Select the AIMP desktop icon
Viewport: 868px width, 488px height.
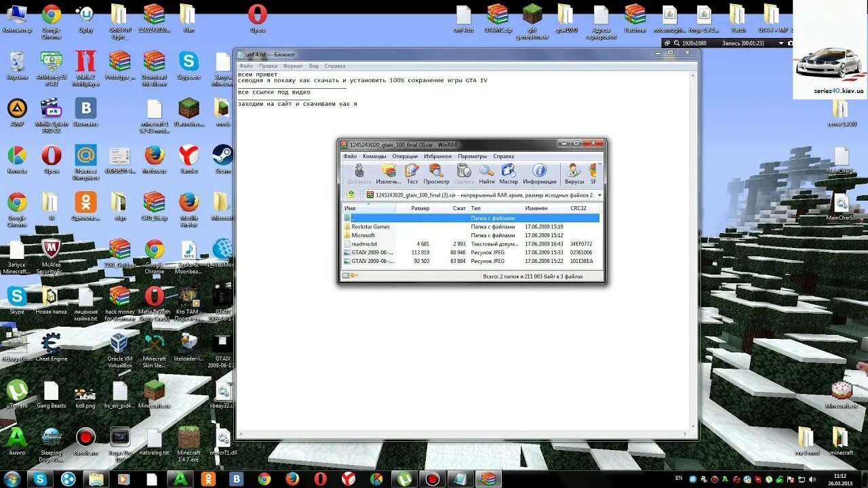pyautogui.click(x=16, y=112)
